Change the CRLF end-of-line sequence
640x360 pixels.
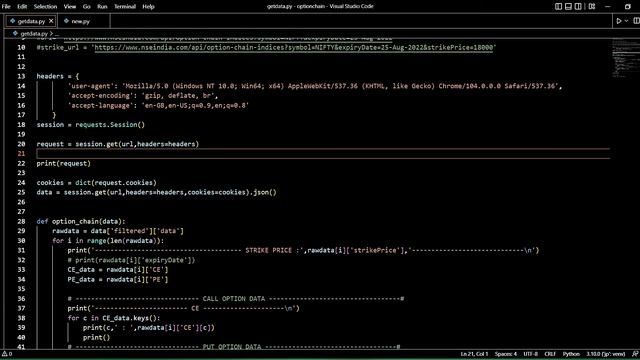pos(550,354)
